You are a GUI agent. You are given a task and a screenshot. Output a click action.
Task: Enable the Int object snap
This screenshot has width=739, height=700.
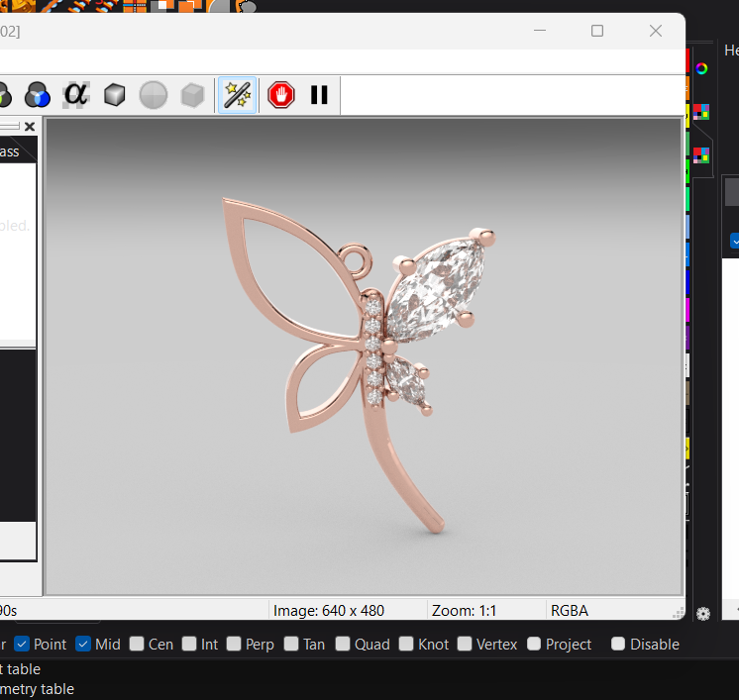tap(189, 644)
